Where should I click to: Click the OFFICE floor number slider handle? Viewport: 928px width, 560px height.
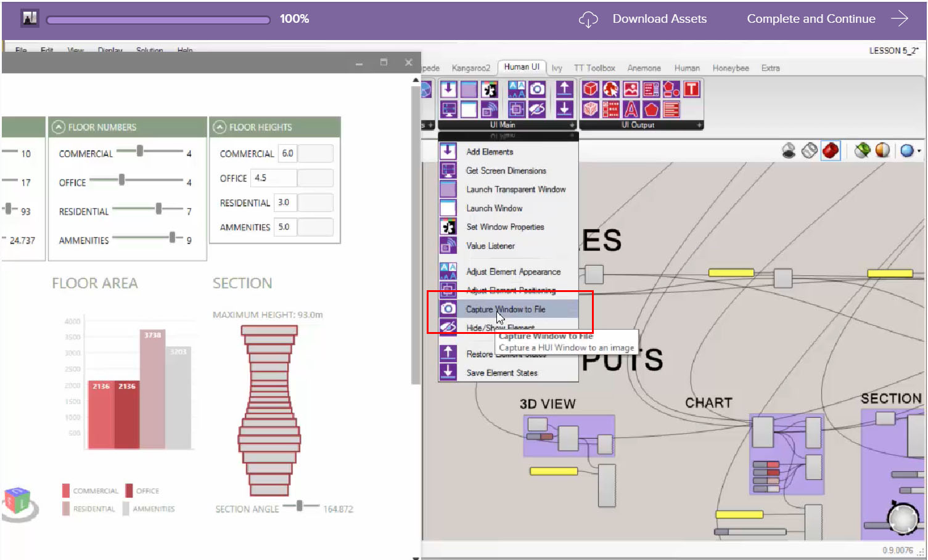point(121,179)
